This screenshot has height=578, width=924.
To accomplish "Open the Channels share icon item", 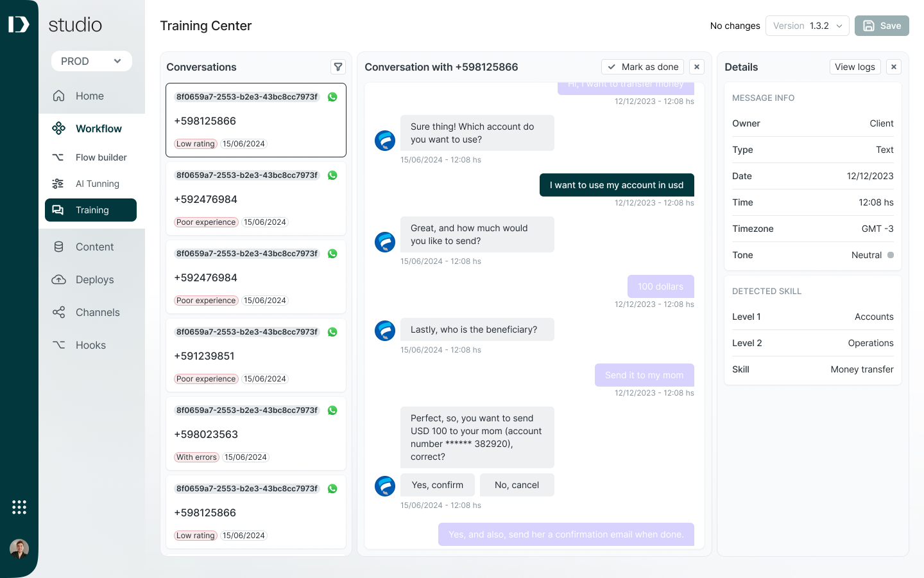I will [x=92, y=312].
